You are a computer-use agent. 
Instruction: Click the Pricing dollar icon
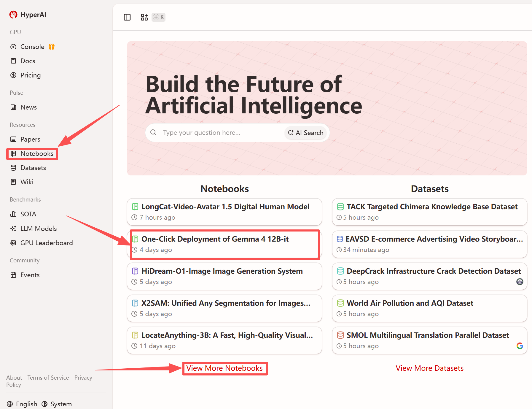coord(13,75)
